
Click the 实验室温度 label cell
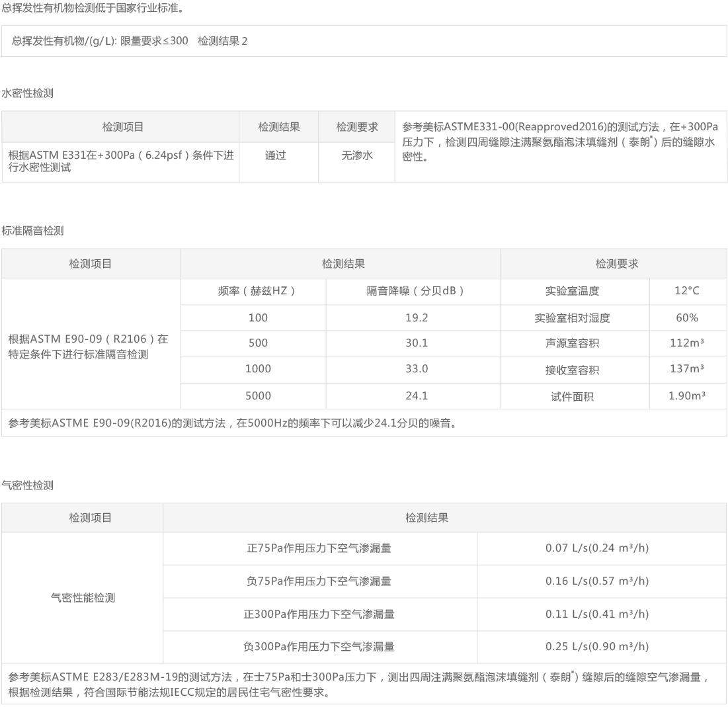pyautogui.click(x=572, y=291)
